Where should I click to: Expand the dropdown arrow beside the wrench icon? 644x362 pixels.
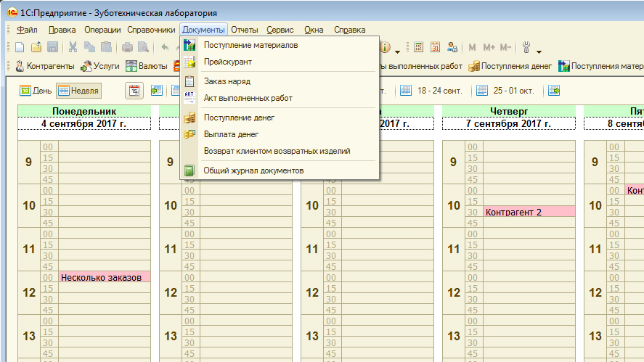point(539,51)
